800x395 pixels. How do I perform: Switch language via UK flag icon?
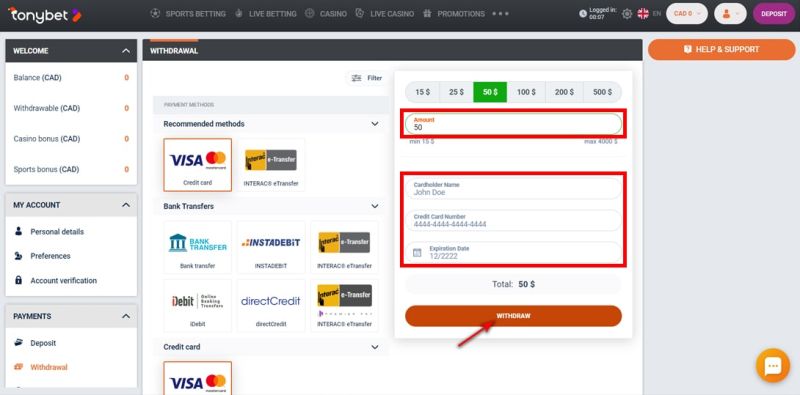(x=643, y=14)
